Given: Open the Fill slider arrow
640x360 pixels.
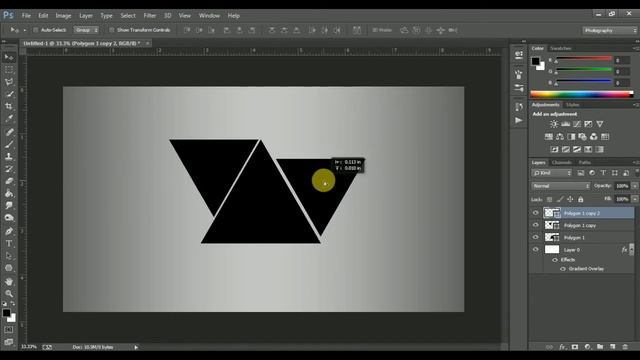Looking at the screenshot, I should tap(635, 199).
